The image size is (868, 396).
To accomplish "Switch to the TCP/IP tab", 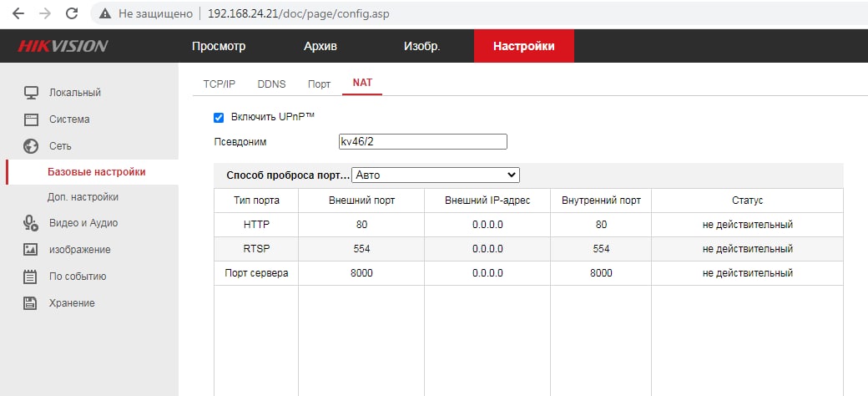I will 220,84.
